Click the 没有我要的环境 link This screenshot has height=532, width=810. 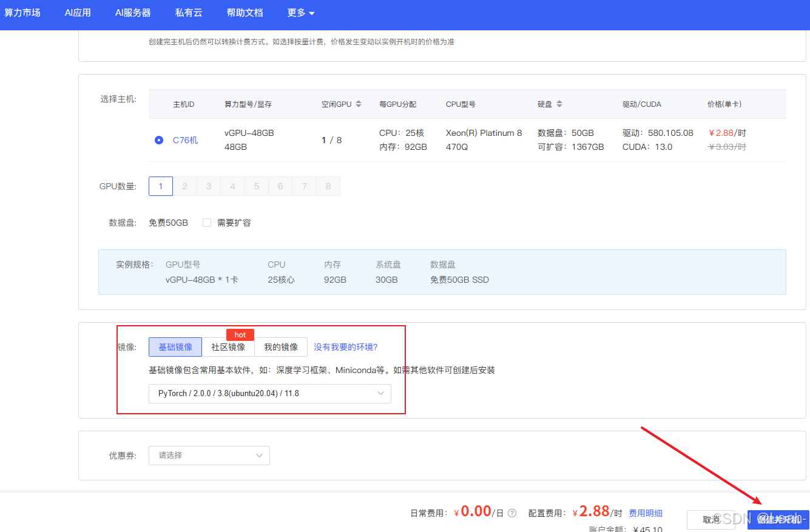[x=347, y=346]
